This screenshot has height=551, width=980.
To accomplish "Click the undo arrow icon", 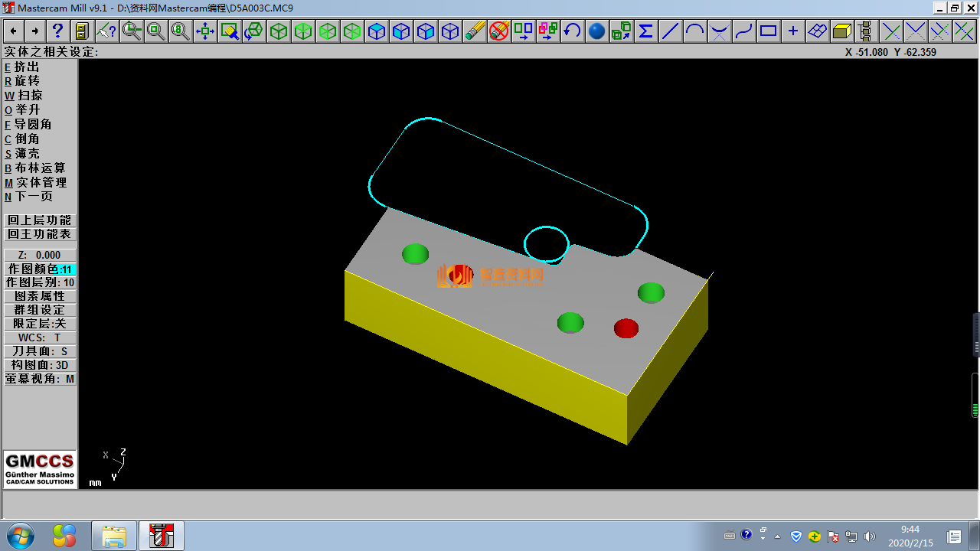I will 573,31.
